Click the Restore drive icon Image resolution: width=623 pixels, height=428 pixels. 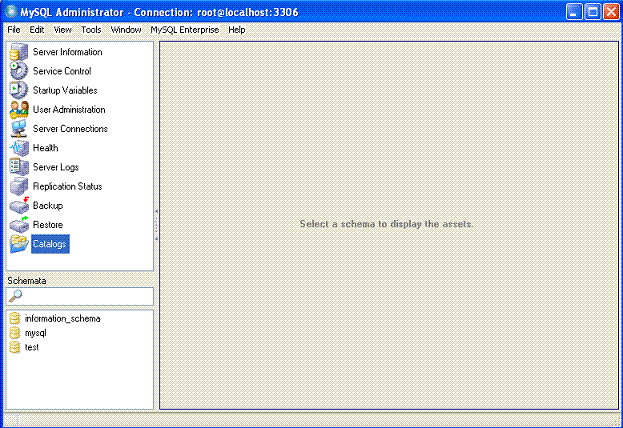tap(19, 225)
